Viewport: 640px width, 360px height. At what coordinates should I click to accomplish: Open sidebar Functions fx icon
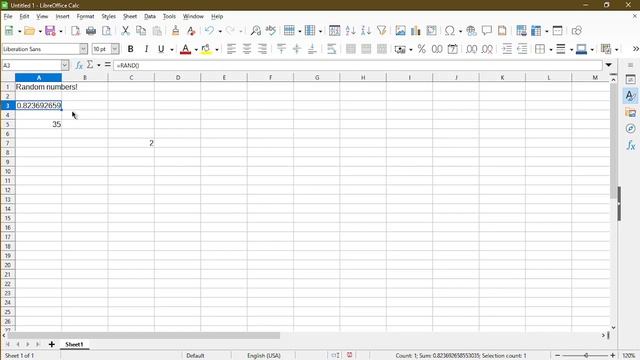click(x=630, y=145)
